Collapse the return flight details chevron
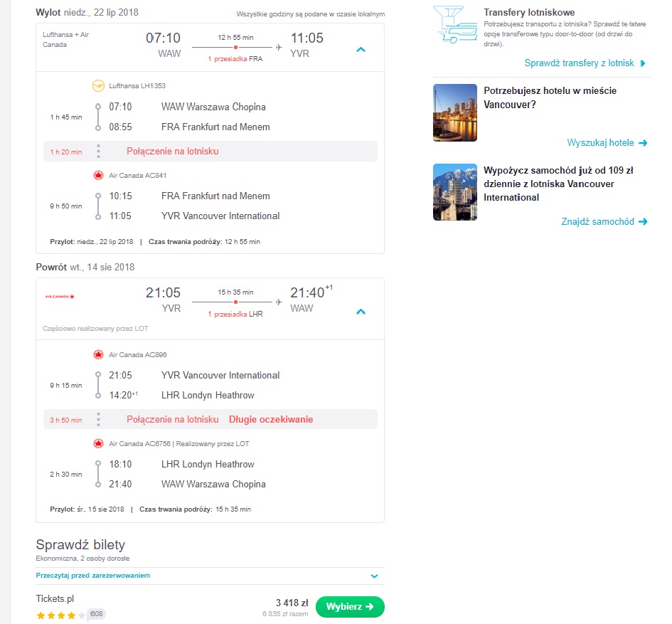 click(361, 312)
